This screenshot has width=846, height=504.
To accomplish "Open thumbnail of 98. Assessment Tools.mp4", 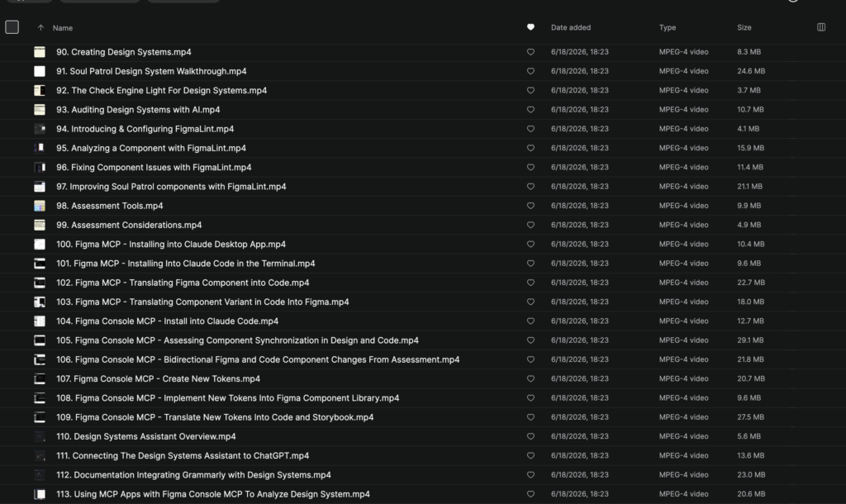I will point(40,206).
